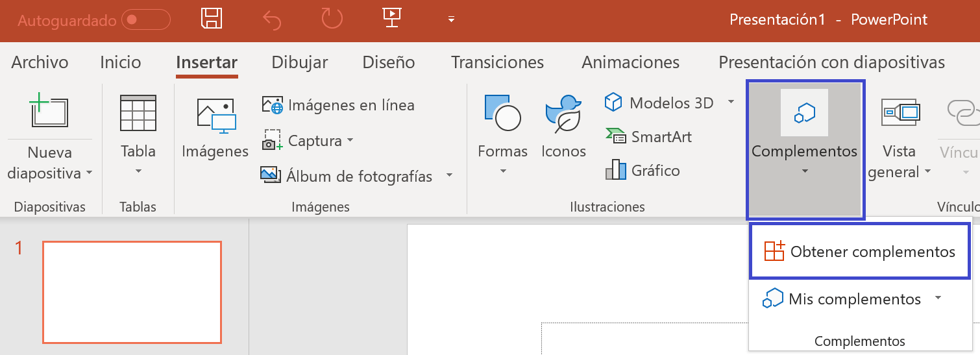980x355 pixels.
Task: Expand the Mis complementos side arrow
Action: click(x=938, y=298)
